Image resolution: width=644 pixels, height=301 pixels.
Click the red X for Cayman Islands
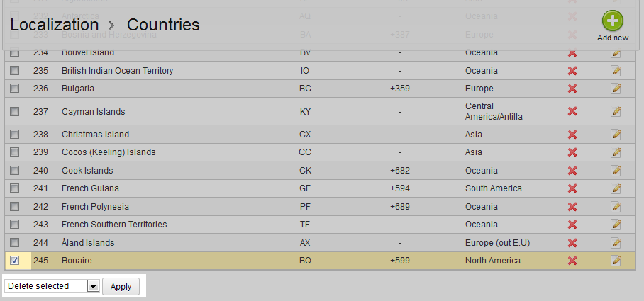tap(572, 112)
